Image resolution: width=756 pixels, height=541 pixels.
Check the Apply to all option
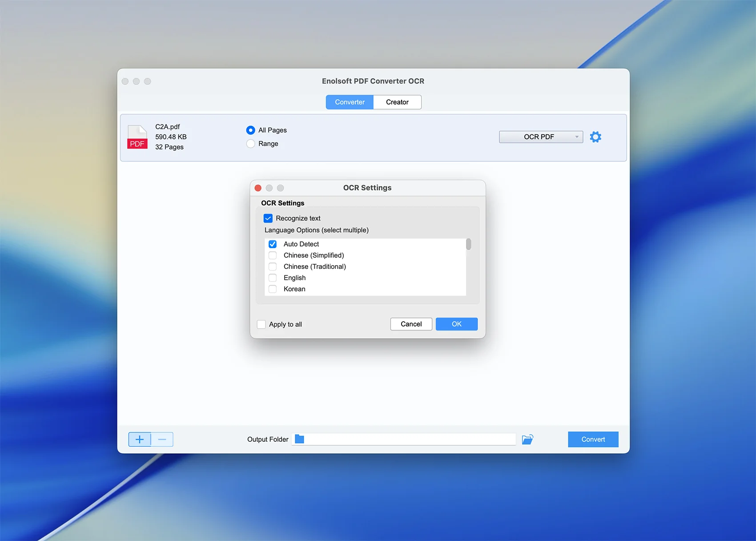point(261,324)
